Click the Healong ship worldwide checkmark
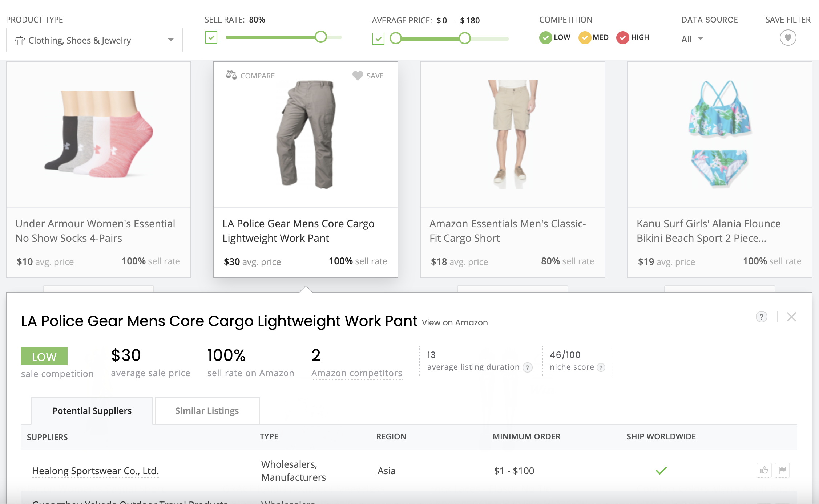819x504 pixels. click(x=661, y=471)
